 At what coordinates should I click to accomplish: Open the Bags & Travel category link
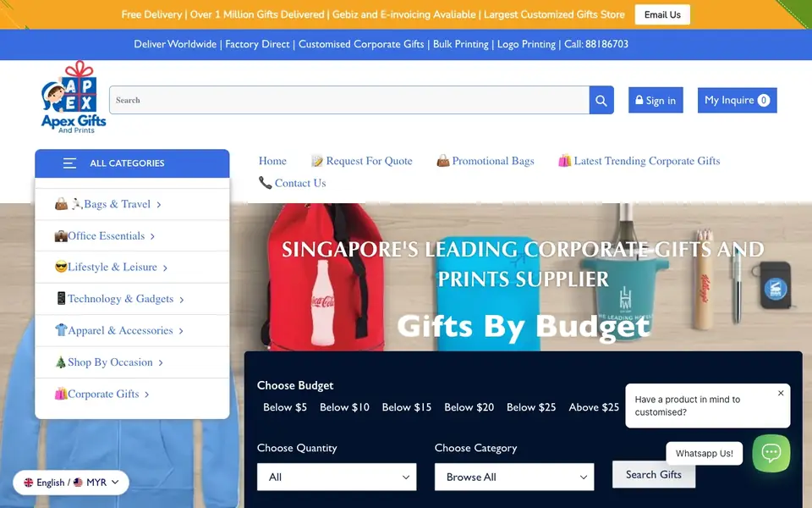[117, 204]
